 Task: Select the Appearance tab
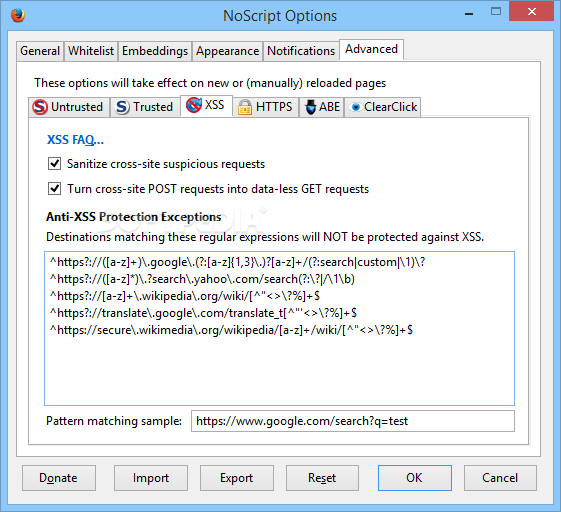(x=228, y=51)
